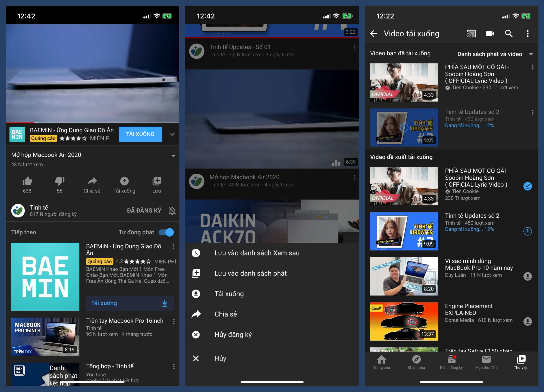Tap the dislike thumbs-down icon
The width and height of the screenshot is (544, 392).
click(x=60, y=181)
